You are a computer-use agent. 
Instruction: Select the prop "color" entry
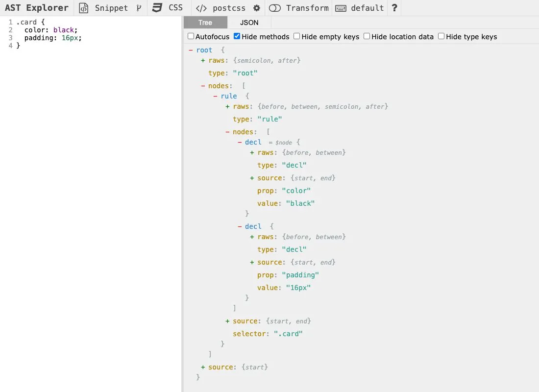click(284, 191)
